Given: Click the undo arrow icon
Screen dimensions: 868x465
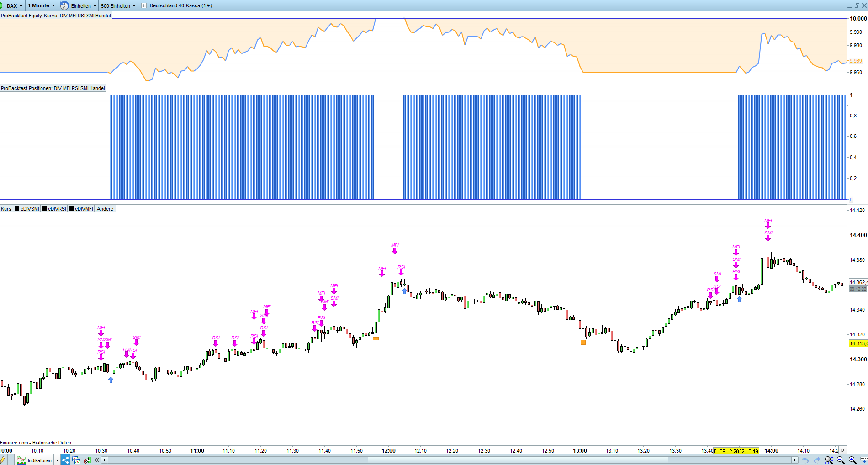Looking at the screenshot, I should pos(805,460).
